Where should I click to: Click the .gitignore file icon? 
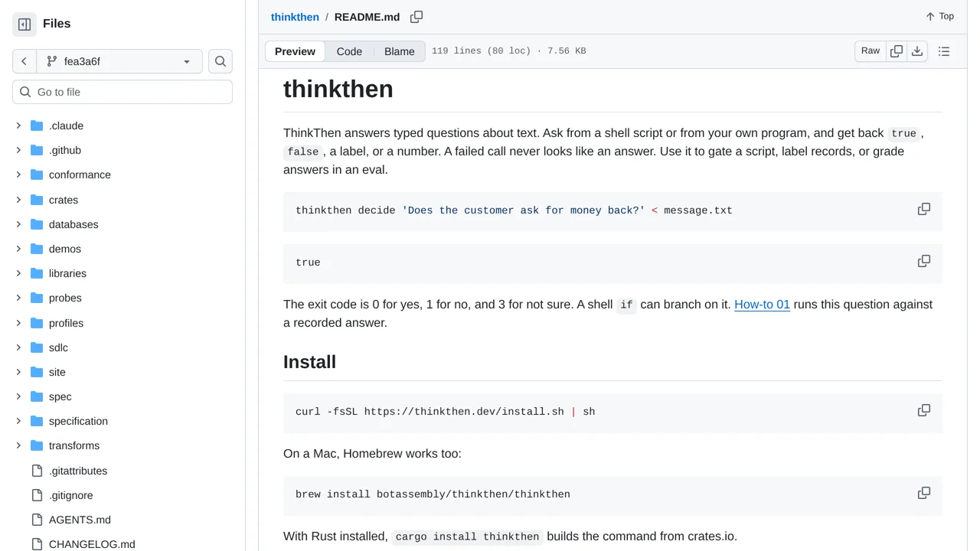[x=37, y=495]
